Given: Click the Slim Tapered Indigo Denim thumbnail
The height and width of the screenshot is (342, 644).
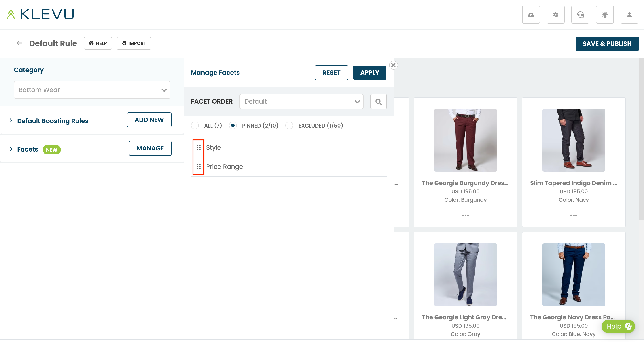Looking at the screenshot, I should 574,140.
